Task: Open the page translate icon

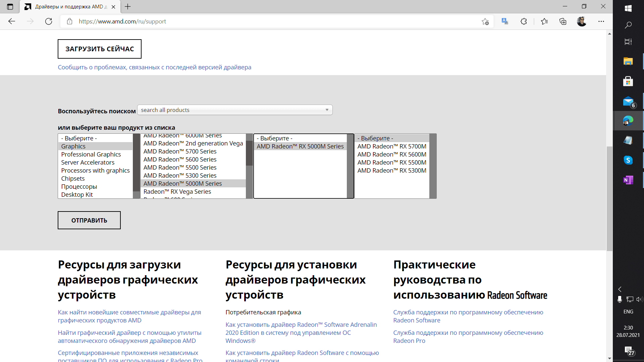Action: click(x=505, y=21)
